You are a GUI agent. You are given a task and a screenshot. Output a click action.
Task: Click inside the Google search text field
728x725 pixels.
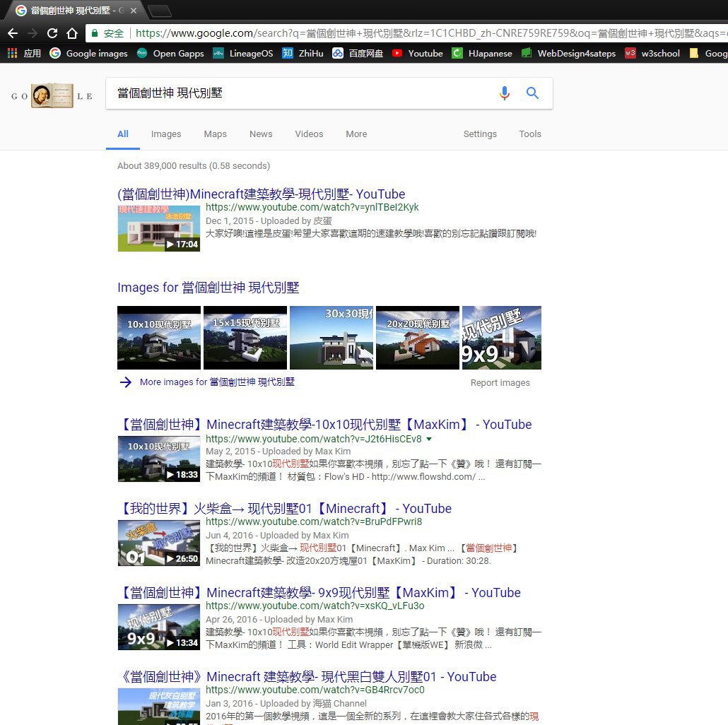(x=297, y=93)
